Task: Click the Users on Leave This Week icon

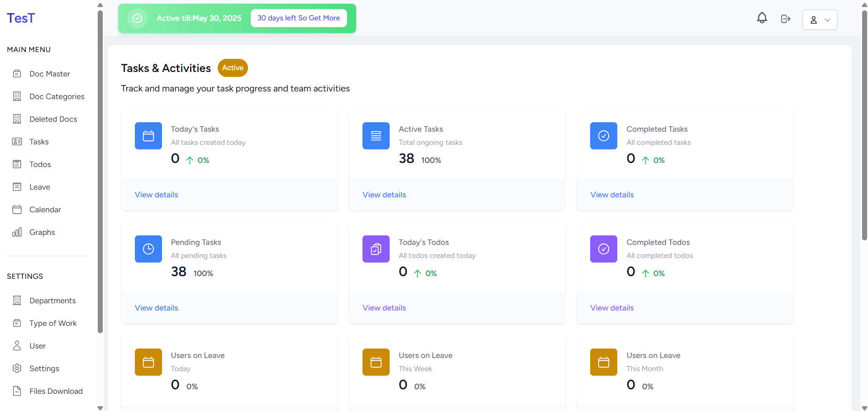Action: [x=376, y=362]
